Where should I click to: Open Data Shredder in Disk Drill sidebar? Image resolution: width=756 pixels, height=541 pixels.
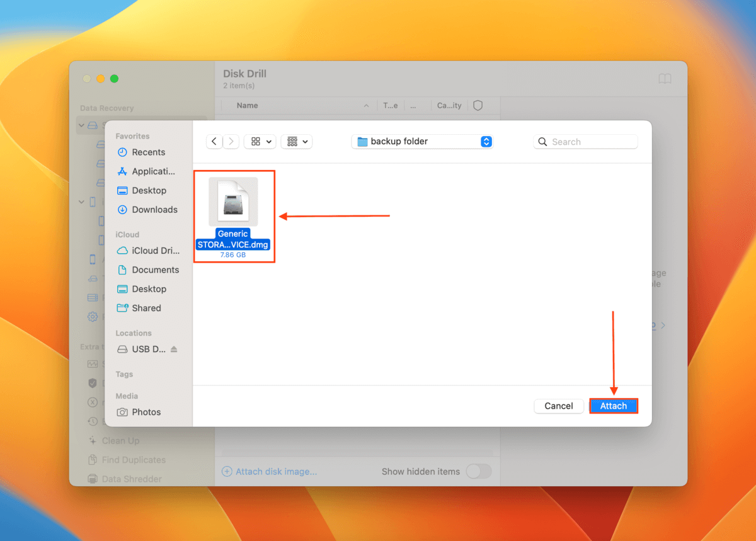click(125, 479)
